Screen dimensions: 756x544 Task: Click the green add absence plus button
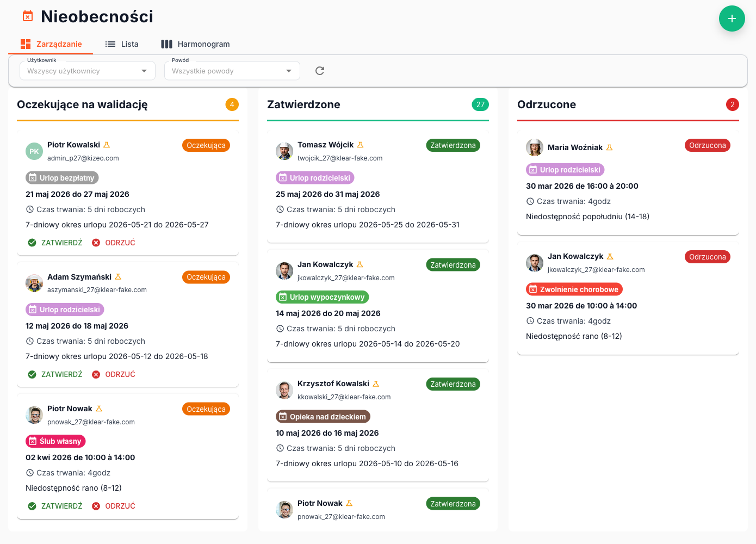732,18
